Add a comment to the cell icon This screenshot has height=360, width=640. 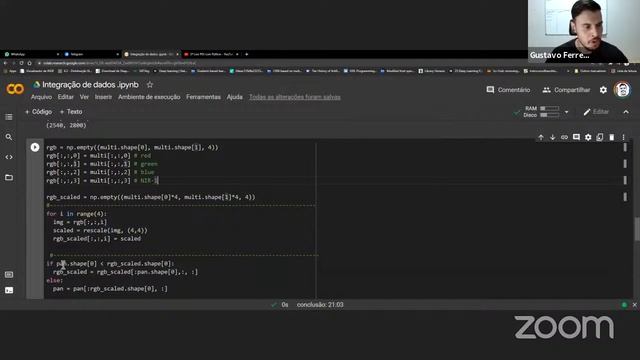pyautogui.click(x=576, y=138)
